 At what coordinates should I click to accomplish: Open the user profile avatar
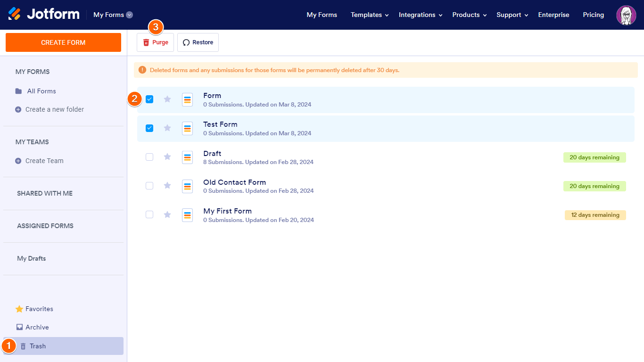[626, 15]
